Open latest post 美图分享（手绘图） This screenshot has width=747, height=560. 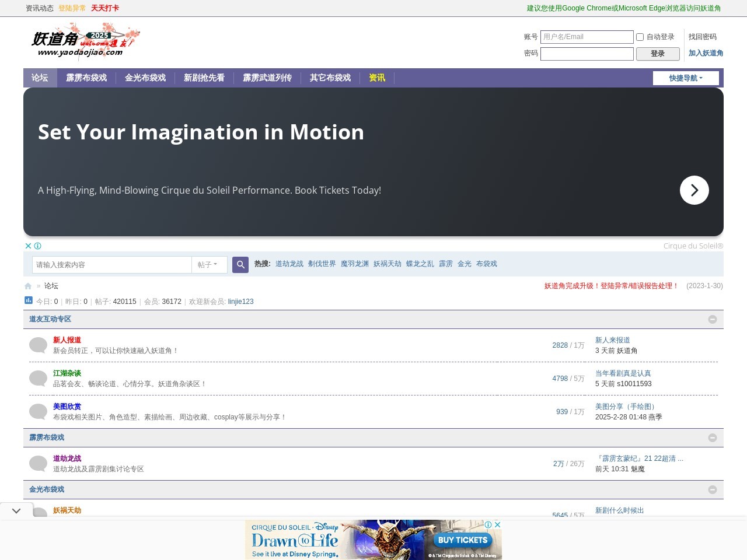coord(627,407)
